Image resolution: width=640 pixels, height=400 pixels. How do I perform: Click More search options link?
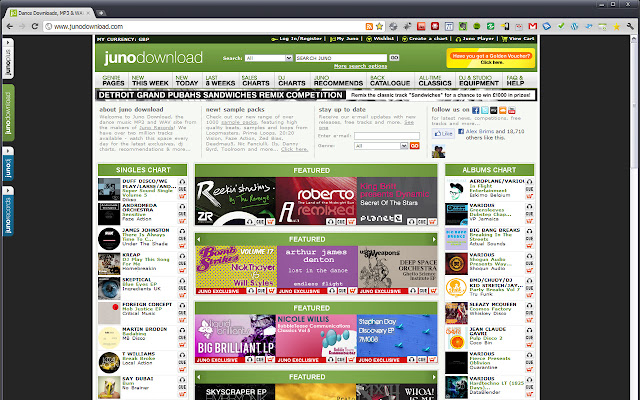tap(360, 66)
